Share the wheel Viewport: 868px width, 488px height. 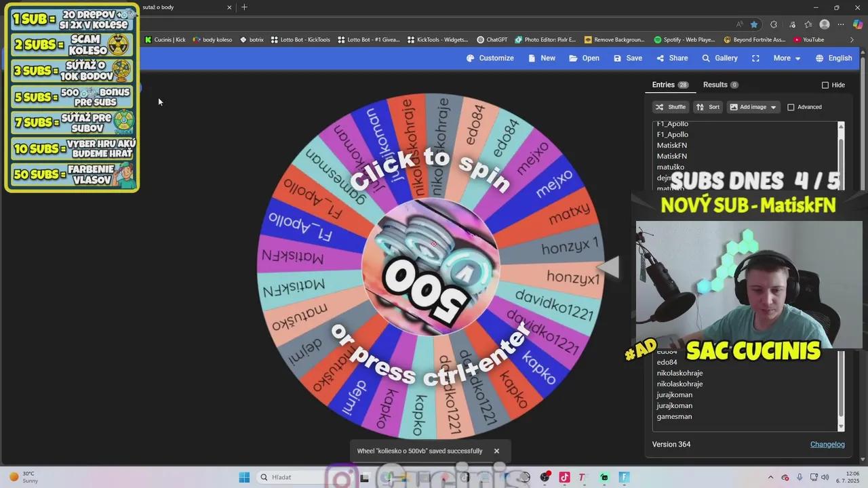pos(671,58)
